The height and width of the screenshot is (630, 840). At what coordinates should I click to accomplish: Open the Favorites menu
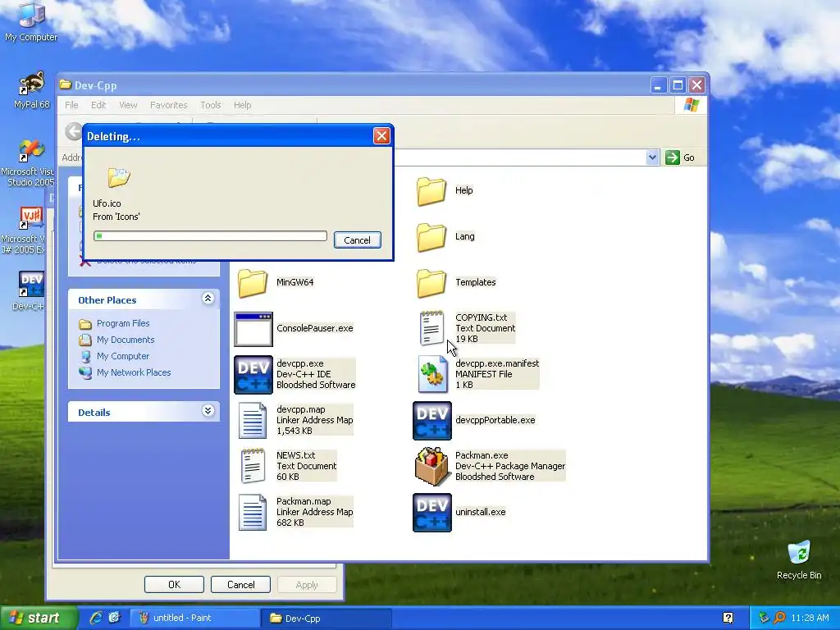pyautogui.click(x=169, y=105)
